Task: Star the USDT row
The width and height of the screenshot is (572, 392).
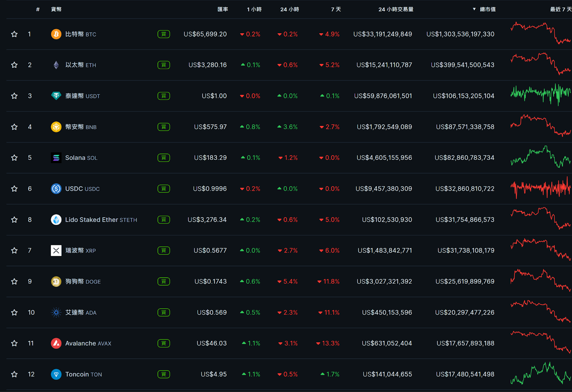Action: pyautogui.click(x=14, y=96)
